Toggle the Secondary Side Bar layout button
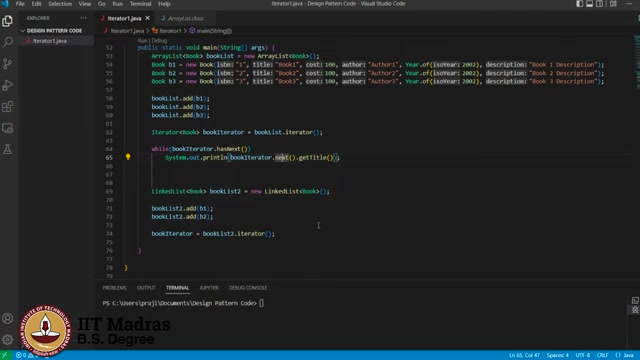Viewport: 640px width, 360px height. pyautogui.click(x=599, y=4)
